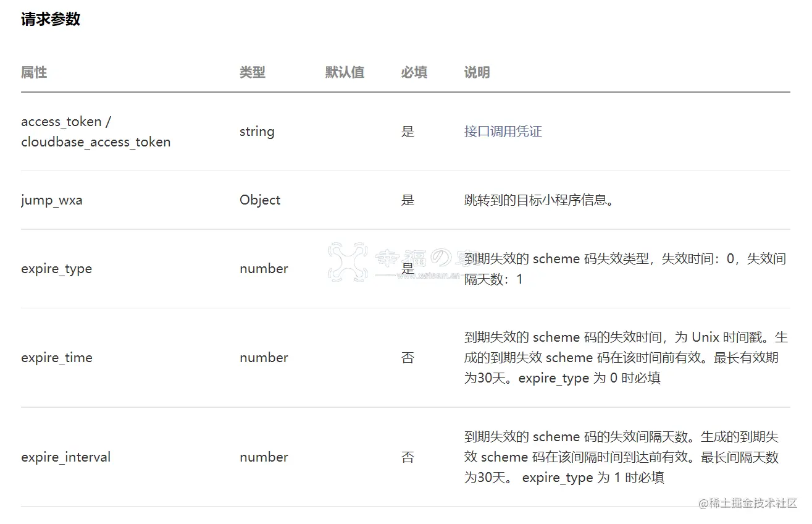Click the Object type cell
The width and height of the screenshot is (812, 524).
(260, 200)
